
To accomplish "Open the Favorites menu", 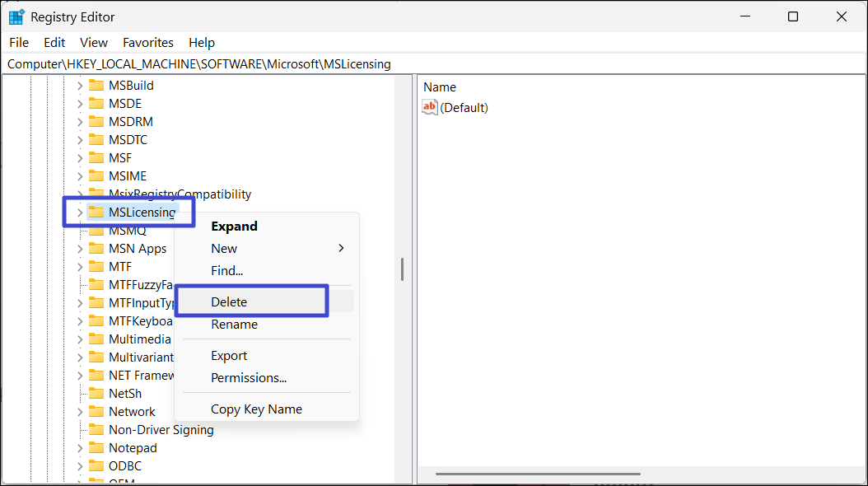I will tap(148, 42).
